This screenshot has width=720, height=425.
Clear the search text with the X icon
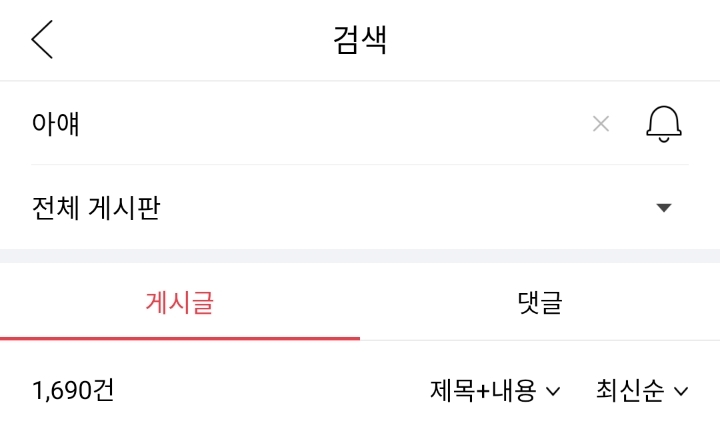601,124
